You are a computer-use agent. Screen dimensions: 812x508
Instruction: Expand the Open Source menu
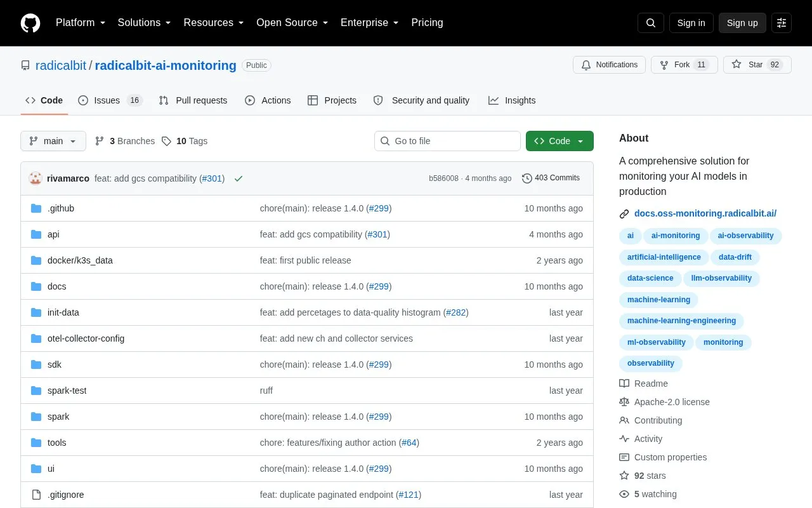(x=292, y=23)
